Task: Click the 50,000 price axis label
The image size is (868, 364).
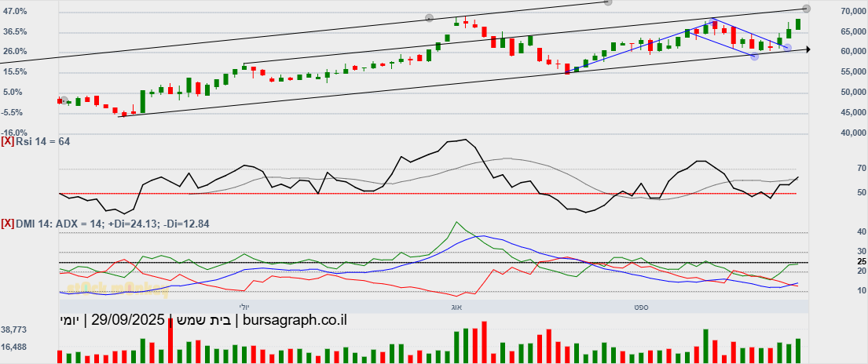Action: (853, 92)
